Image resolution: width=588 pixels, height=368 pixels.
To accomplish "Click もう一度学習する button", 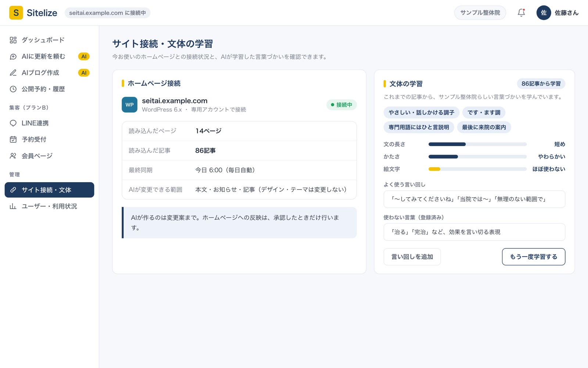I will (533, 257).
